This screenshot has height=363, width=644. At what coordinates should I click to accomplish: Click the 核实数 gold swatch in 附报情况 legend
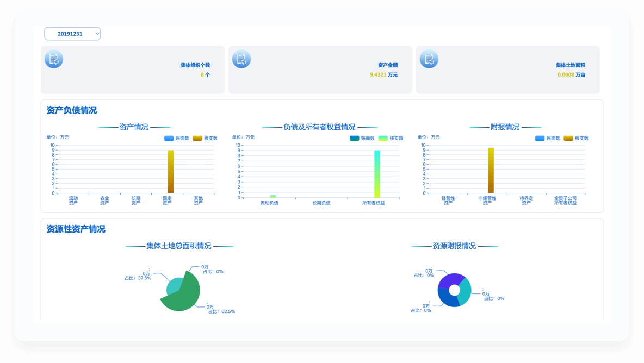pyautogui.click(x=568, y=138)
